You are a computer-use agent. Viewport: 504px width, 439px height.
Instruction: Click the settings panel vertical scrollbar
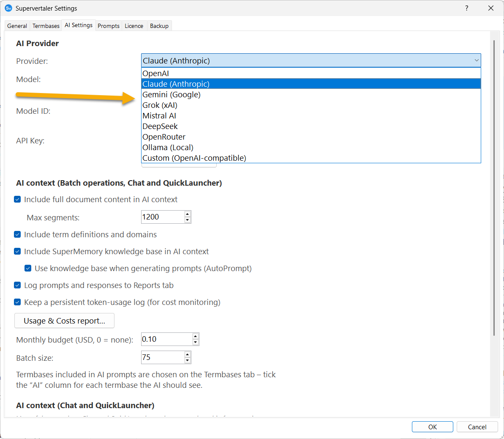coord(494,188)
